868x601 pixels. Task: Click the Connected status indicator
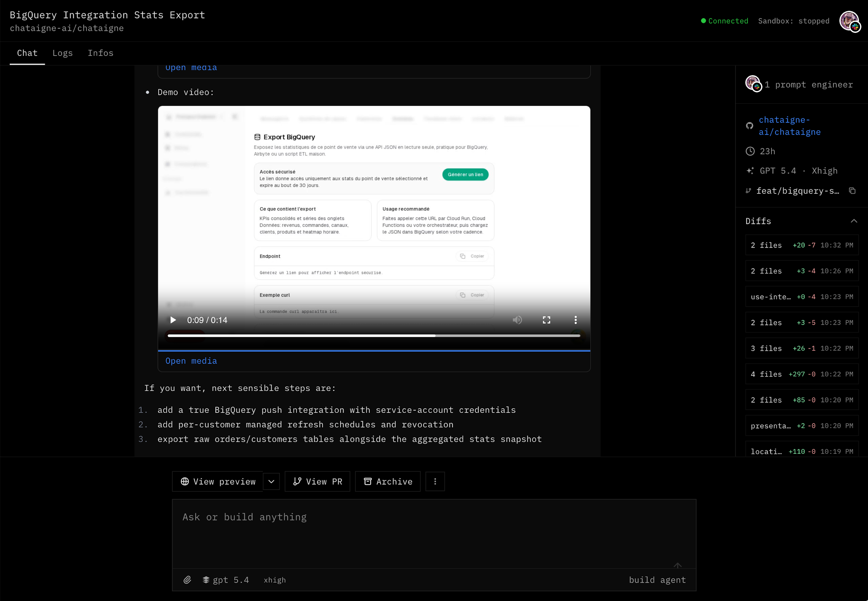click(725, 21)
